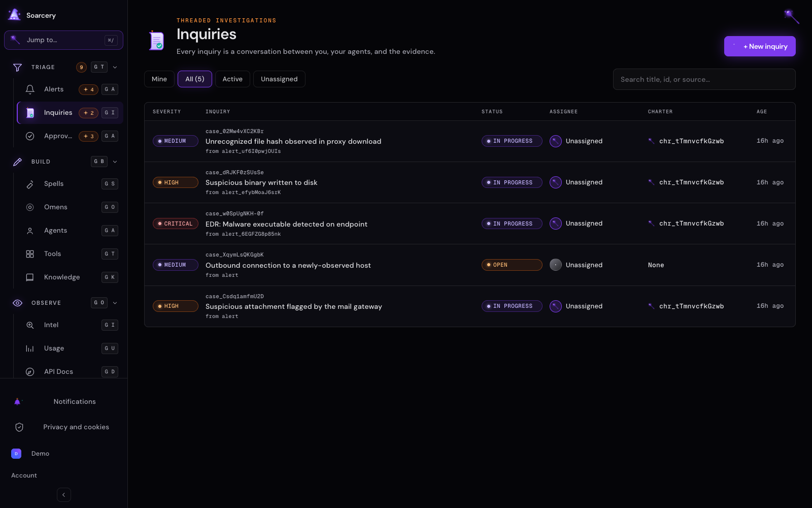The image size is (812, 508).
Task: Click the Alerts +4 badge
Action: (x=88, y=89)
